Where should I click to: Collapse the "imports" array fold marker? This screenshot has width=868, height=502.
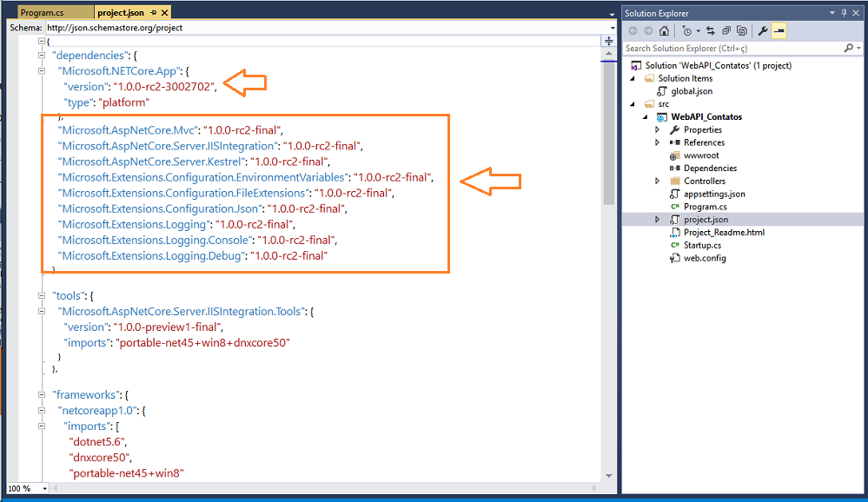click(x=42, y=426)
